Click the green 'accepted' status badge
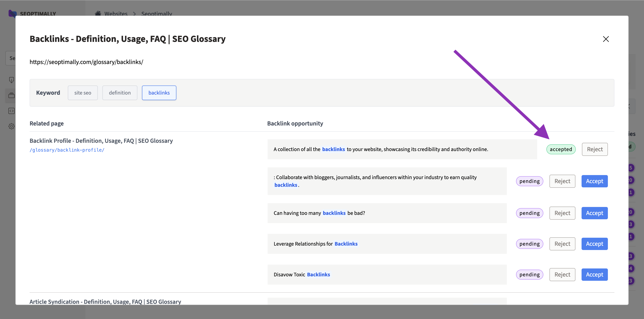 [561, 149]
